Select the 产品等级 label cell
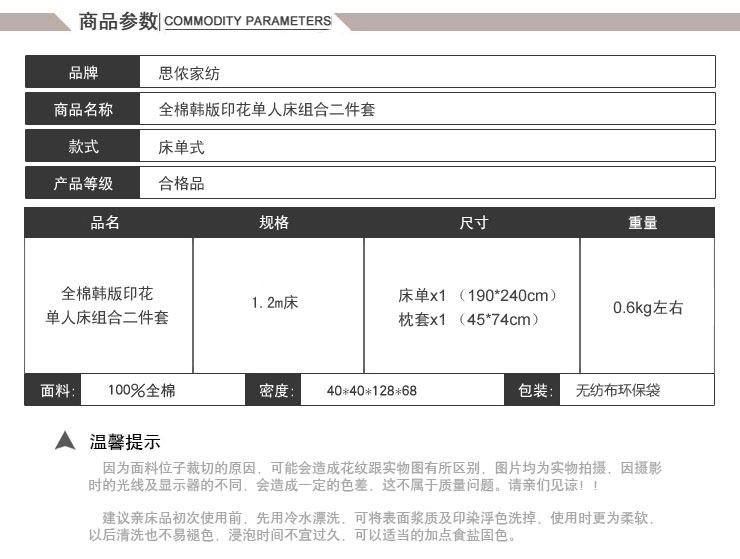This screenshot has height=559, width=740. coord(83,183)
